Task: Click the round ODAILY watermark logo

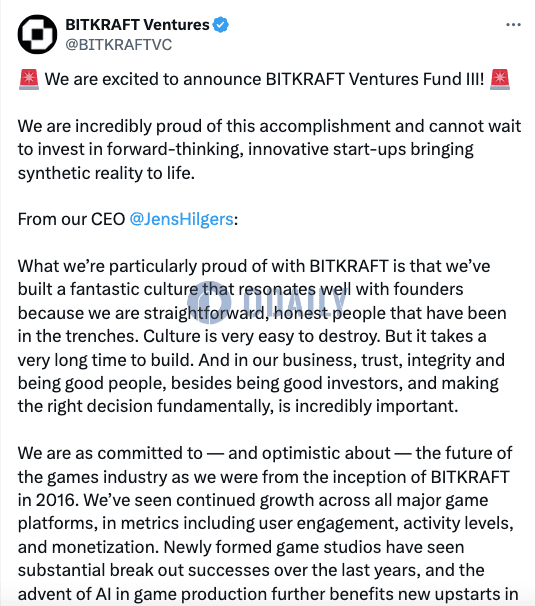Action: click(209, 303)
